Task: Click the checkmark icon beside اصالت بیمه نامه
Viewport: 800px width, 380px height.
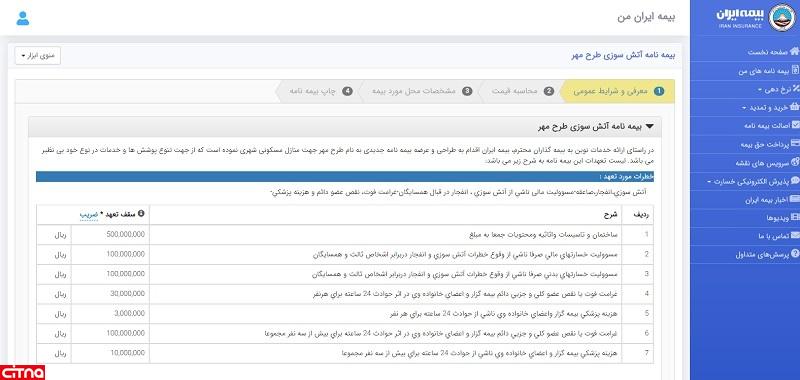Action: click(x=795, y=125)
